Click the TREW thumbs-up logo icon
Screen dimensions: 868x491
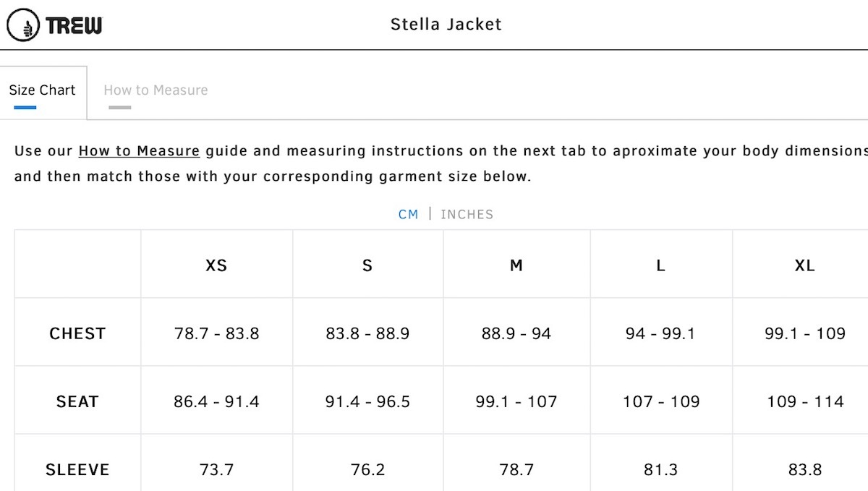23,25
